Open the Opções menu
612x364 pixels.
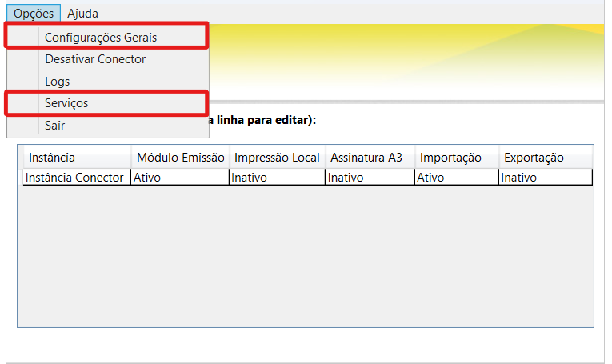pyautogui.click(x=33, y=14)
